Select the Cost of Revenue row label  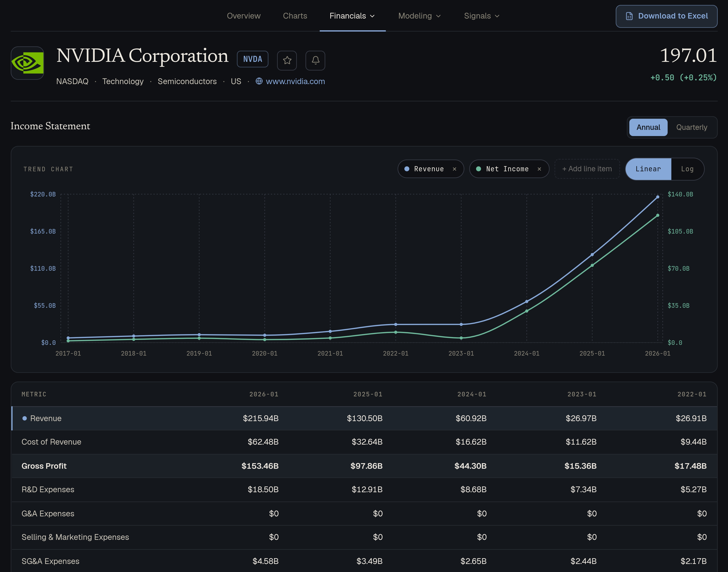point(51,442)
